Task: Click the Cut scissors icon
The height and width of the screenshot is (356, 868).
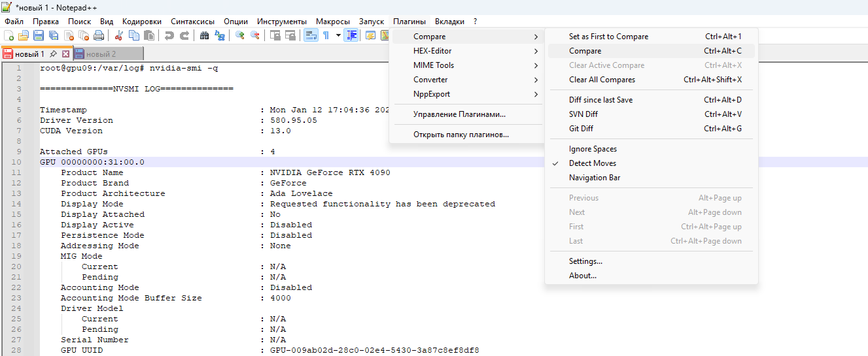Action: [119, 35]
